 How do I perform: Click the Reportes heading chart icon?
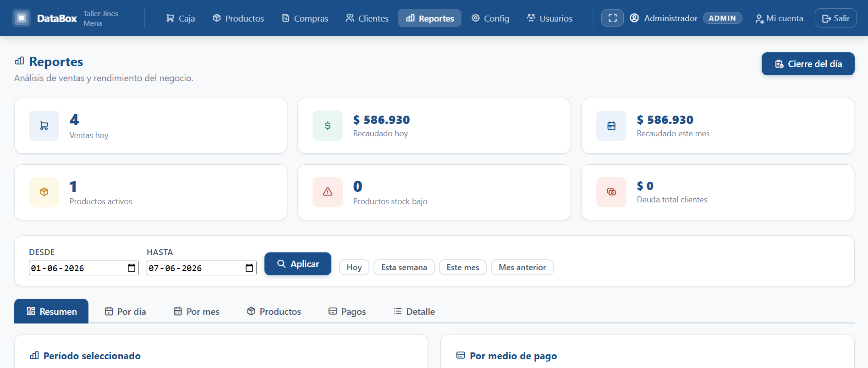[x=19, y=61]
